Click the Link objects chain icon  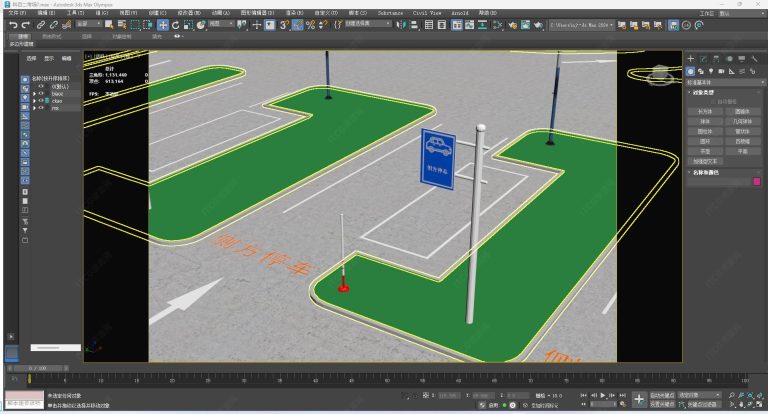point(43,24)
